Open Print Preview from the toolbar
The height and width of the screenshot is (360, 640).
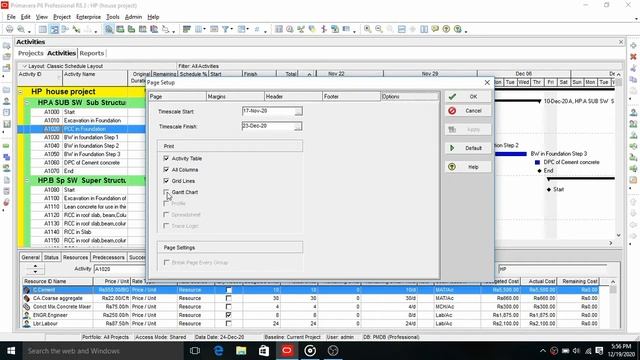[x=21, y=29]
